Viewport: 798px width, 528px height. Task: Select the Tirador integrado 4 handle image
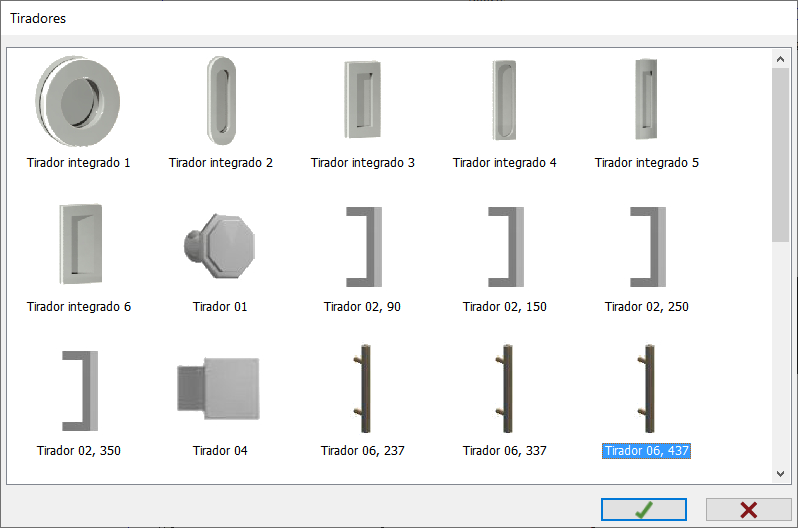pos(504,100)
